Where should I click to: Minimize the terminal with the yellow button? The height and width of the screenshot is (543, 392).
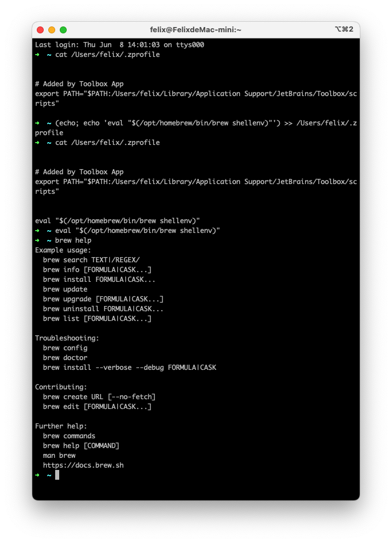tap(52, 30)
